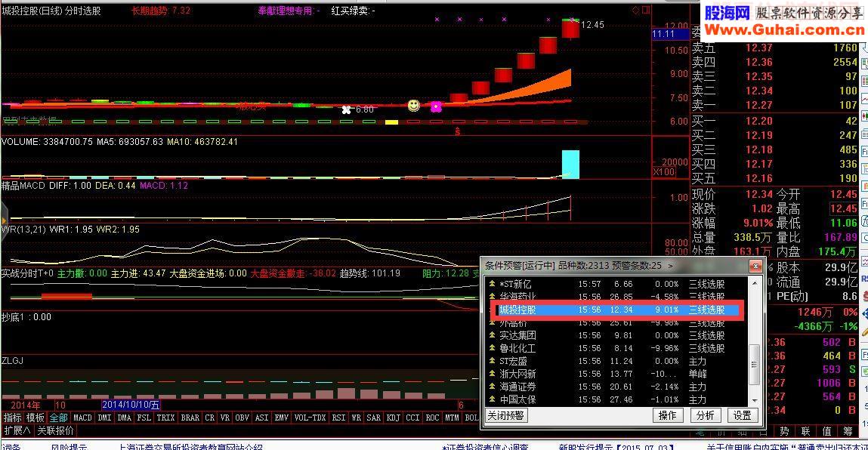Click alert arrow icon for 实达集团 row

[x=492, y=335]
